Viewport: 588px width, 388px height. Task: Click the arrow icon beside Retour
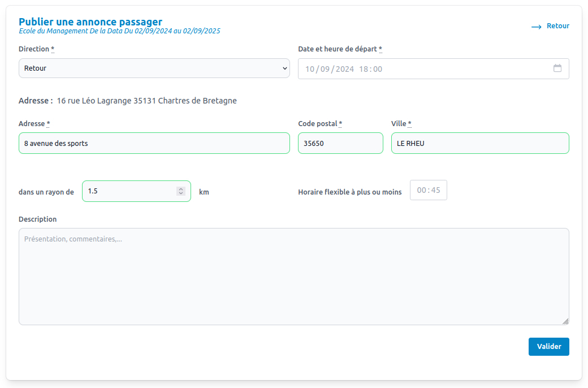coord(536,27)
